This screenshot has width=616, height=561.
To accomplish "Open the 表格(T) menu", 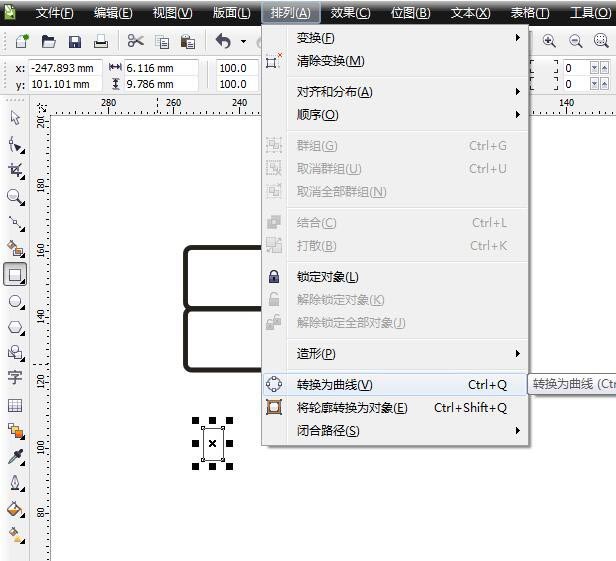I will (530, 13).
